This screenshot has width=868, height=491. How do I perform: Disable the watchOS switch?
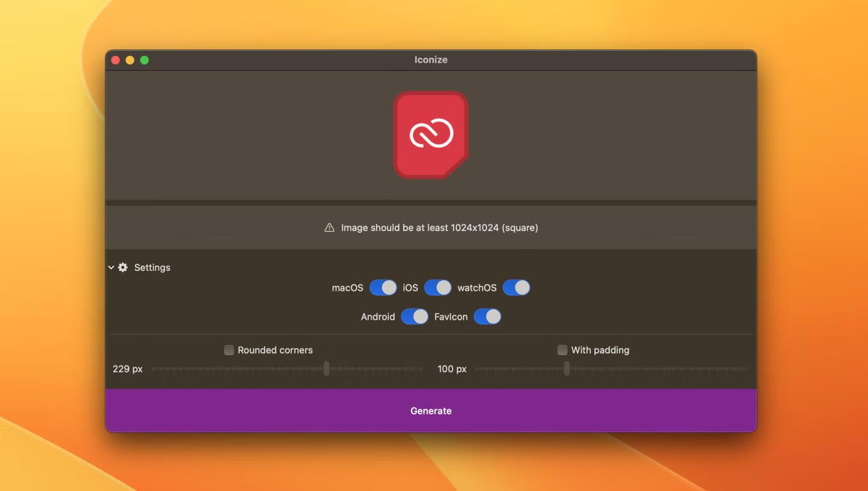517,288
